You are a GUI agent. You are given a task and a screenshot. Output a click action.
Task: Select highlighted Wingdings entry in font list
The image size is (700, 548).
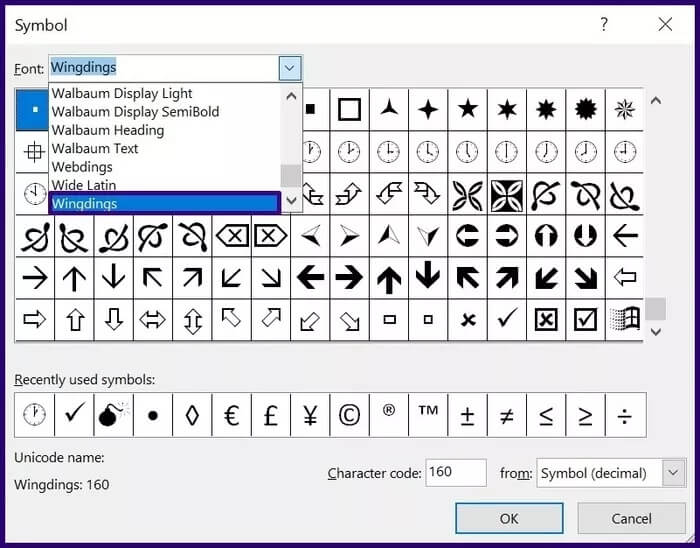[165, 203]
